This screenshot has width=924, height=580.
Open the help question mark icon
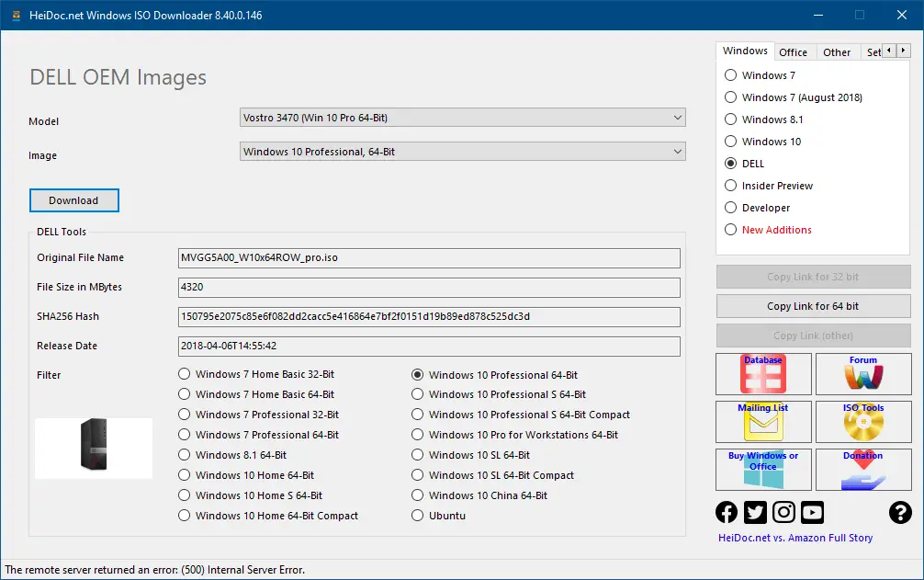(x=900, y=512)
